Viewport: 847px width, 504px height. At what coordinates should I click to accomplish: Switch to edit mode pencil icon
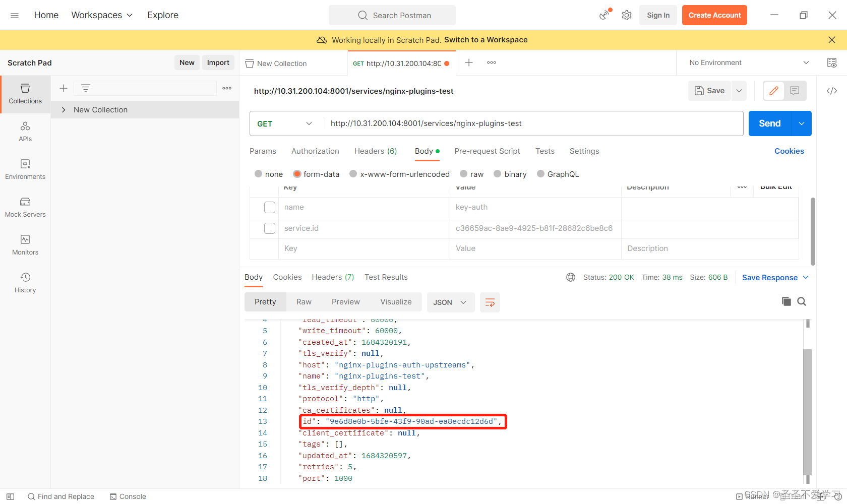coord(774,91)
